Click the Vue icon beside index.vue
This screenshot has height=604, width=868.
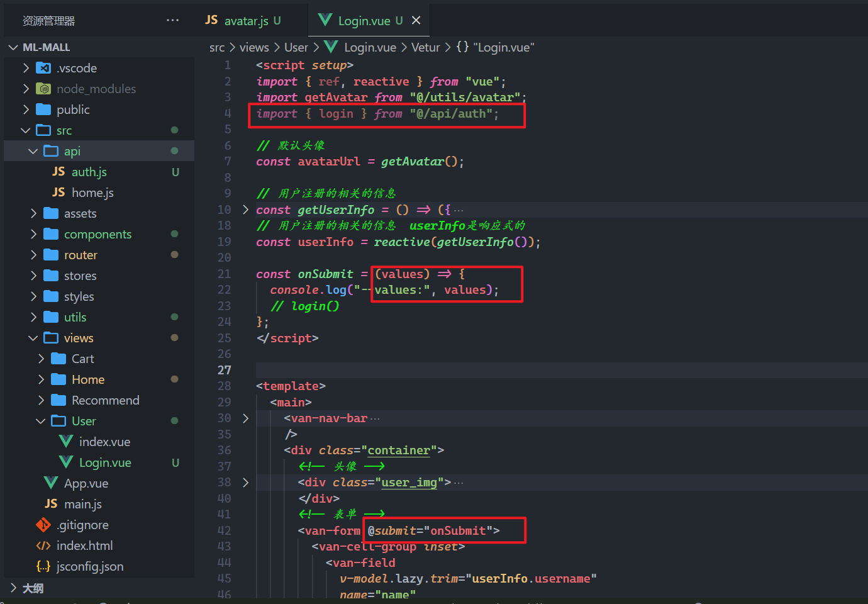[x=66, y=442]
